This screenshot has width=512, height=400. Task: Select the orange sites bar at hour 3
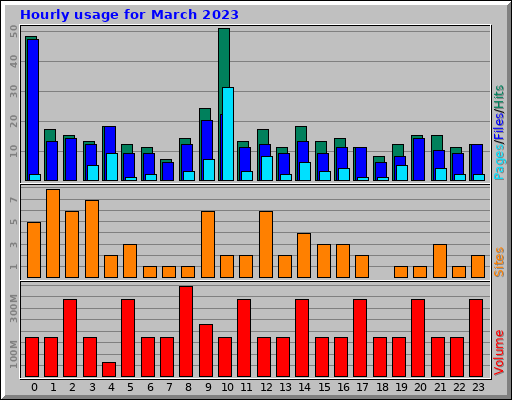(92, 239)
